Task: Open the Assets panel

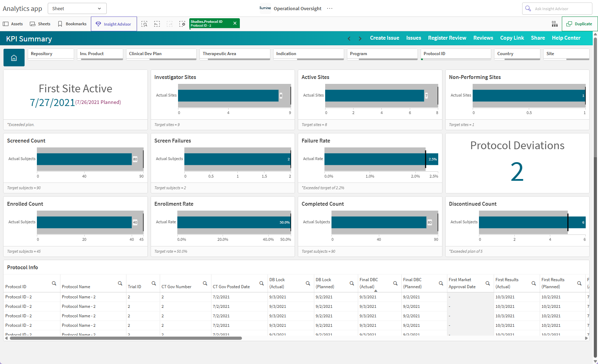Action: pyautogui.click(x=13, y=24)
